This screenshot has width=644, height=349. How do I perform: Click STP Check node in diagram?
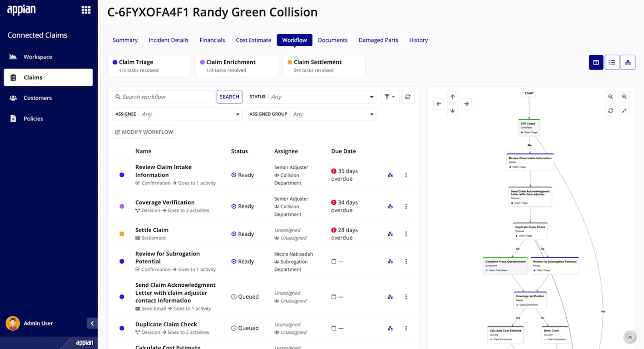pyautogui.click(x=529, y=127)
